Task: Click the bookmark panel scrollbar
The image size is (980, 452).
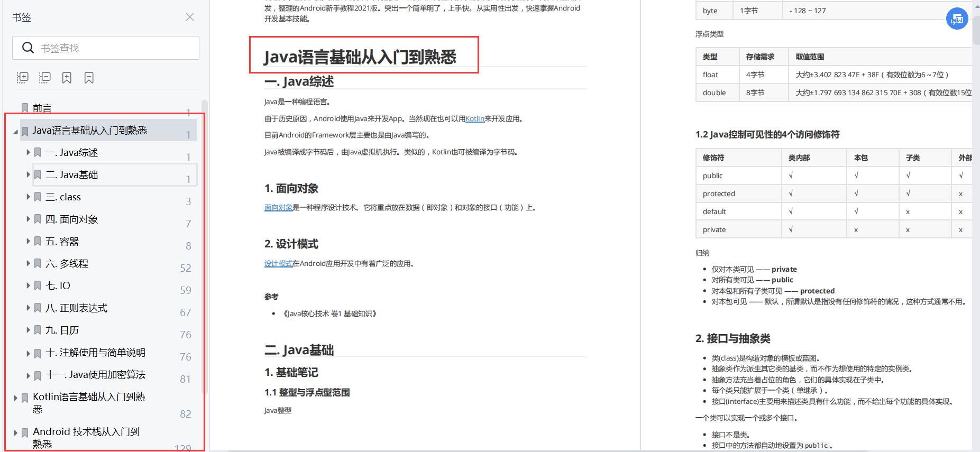Action: point(204,246)
